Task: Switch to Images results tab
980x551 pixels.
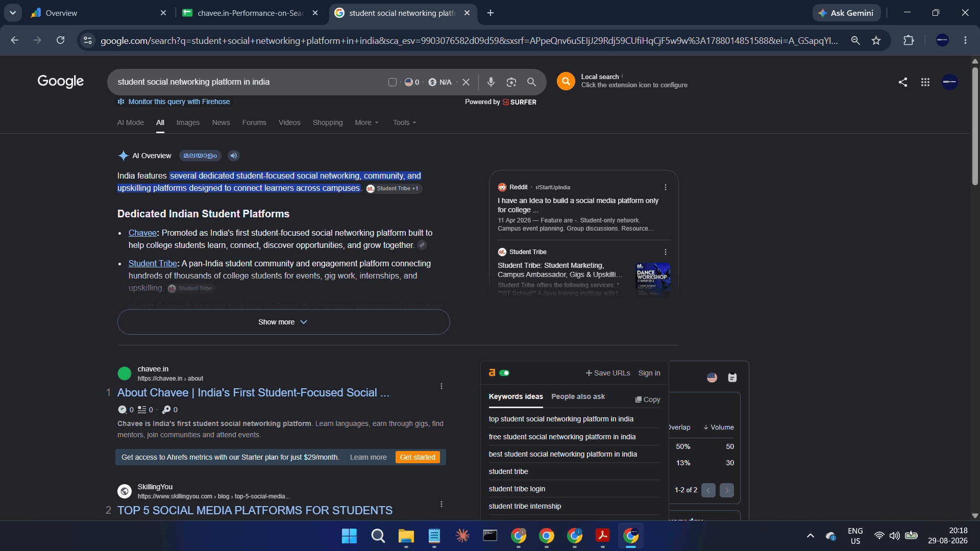Action: [x=188, y=122]
